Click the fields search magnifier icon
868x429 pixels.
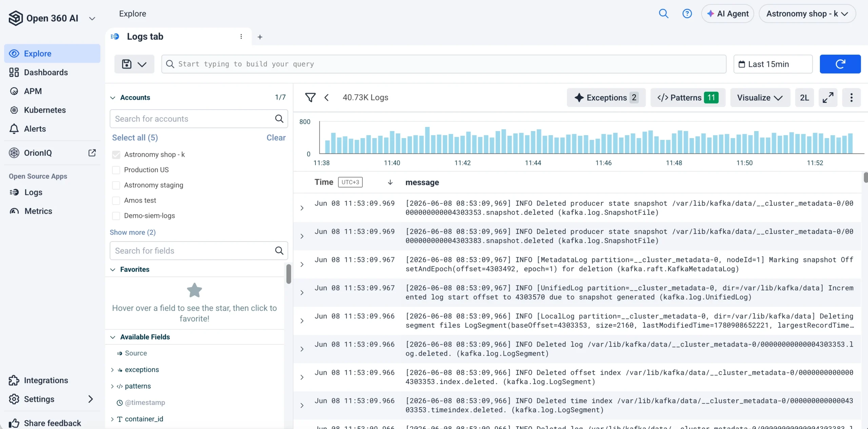(279, 251)
